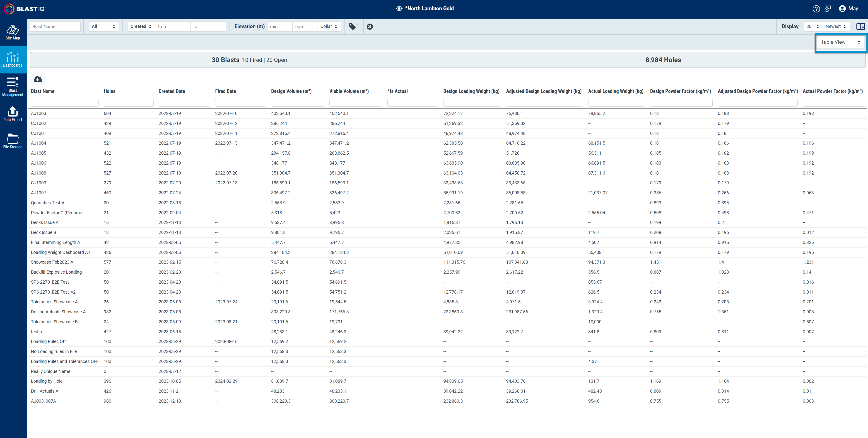Open the File Storage section

point(13,141)
